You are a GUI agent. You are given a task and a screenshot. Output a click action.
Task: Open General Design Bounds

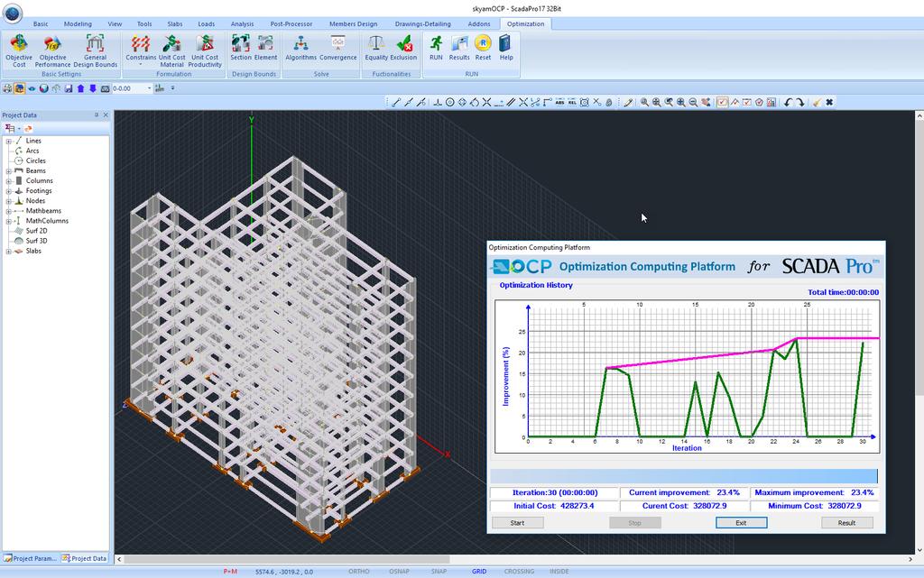pos(95,50)
